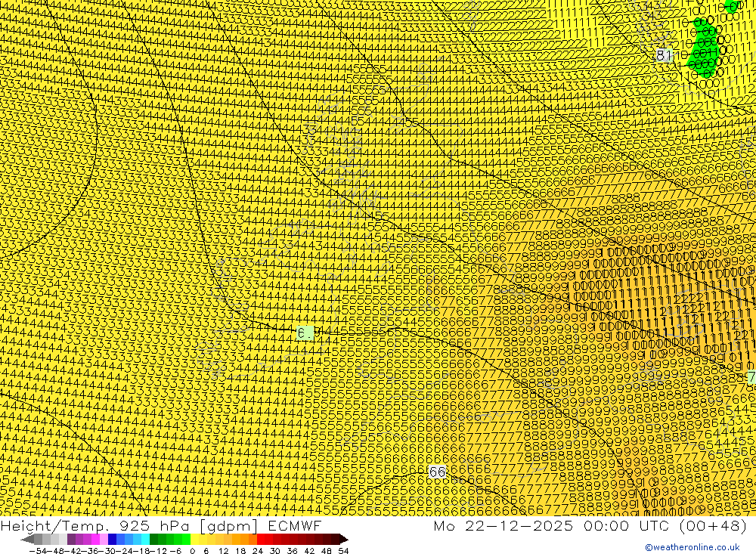Click the right dark arrow end of the color scale
The width and height of the screenshot is (756, 554).
342,539
